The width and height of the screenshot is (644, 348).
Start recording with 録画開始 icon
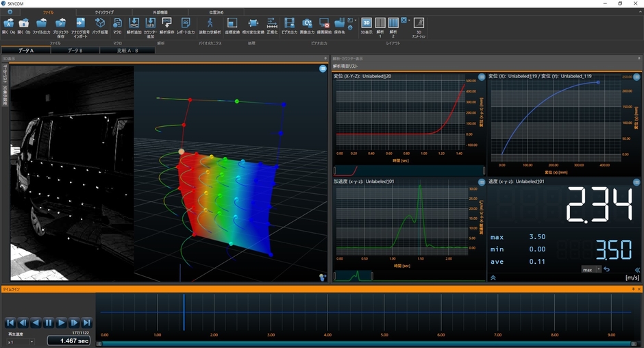click(324, 25)
